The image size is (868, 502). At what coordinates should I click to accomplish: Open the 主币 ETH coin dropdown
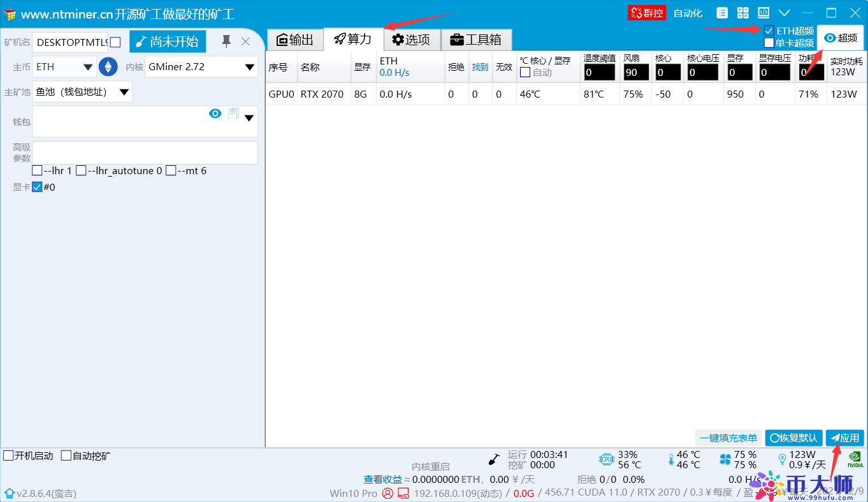64,66
